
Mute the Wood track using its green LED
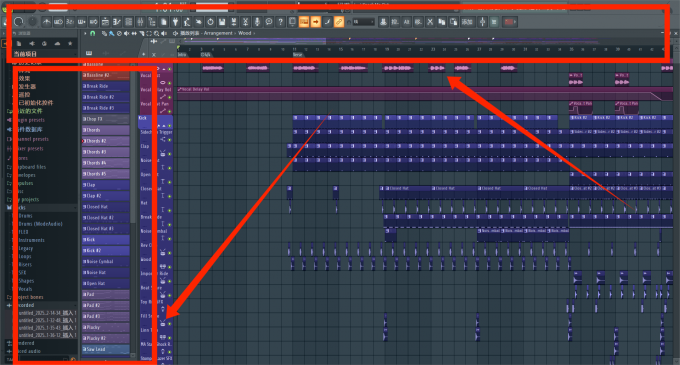(x=170, y=267)
